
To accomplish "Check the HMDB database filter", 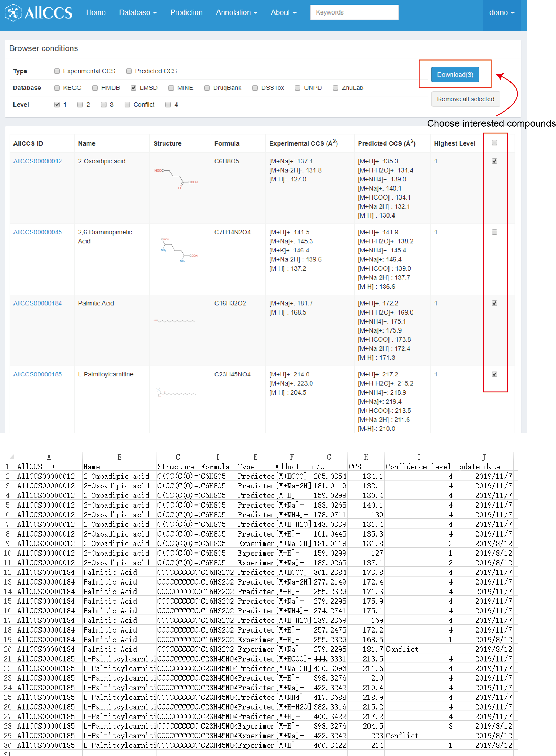I will tap(95, 88).
